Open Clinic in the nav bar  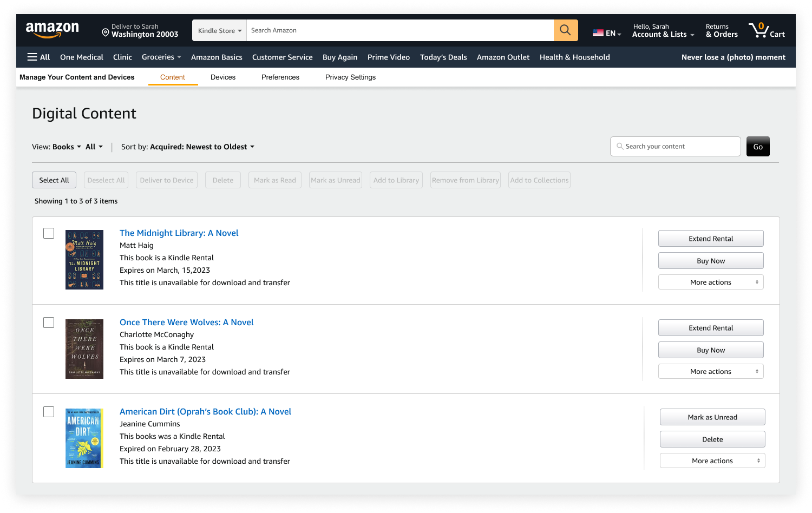click(x=122, y=57)
